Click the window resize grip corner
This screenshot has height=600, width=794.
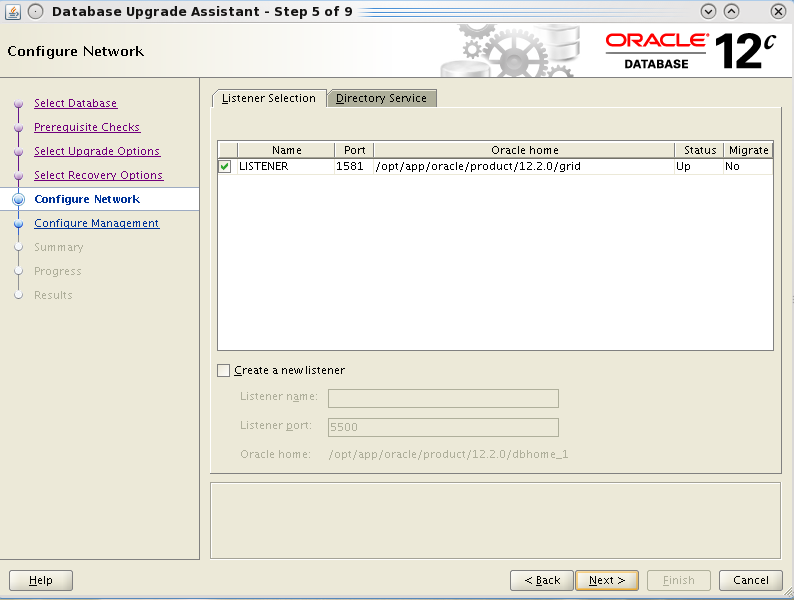pyautogui.click(x=788, y=591)
